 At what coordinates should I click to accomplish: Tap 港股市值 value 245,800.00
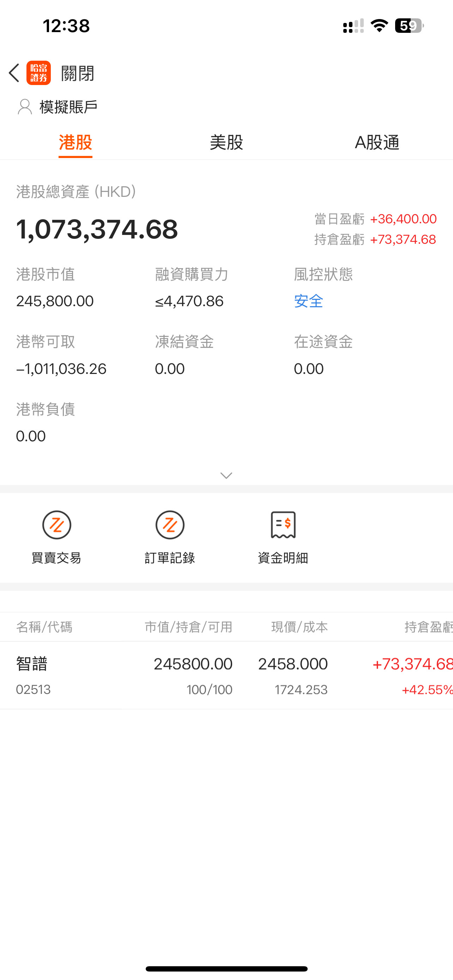pyautogui.click(x=55, y=301)
